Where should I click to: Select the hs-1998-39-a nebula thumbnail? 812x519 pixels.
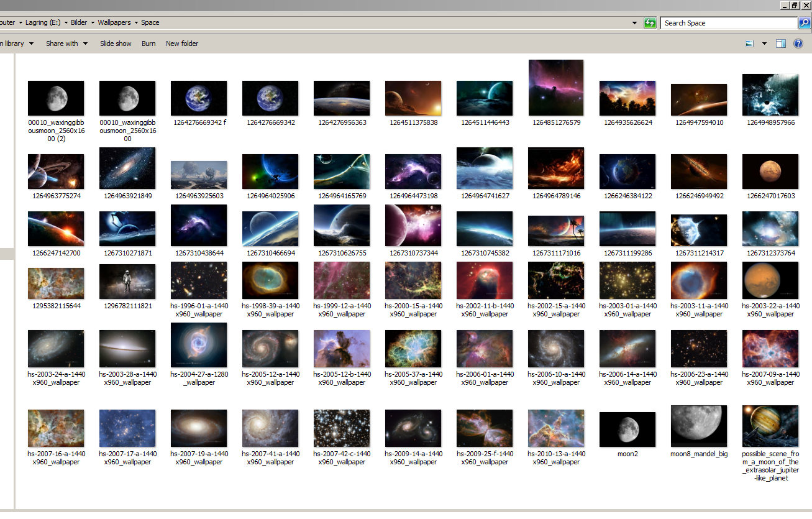(x=270, y=280)
